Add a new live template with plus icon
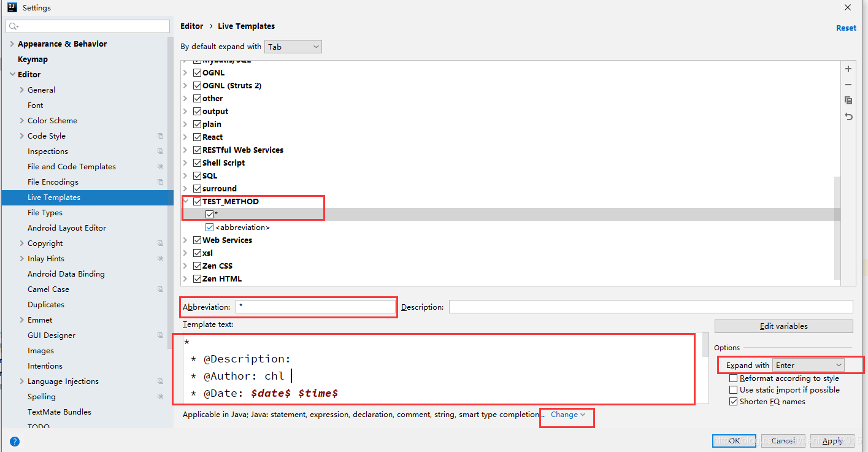Screen dimensions: 868x452 (848, 69)
